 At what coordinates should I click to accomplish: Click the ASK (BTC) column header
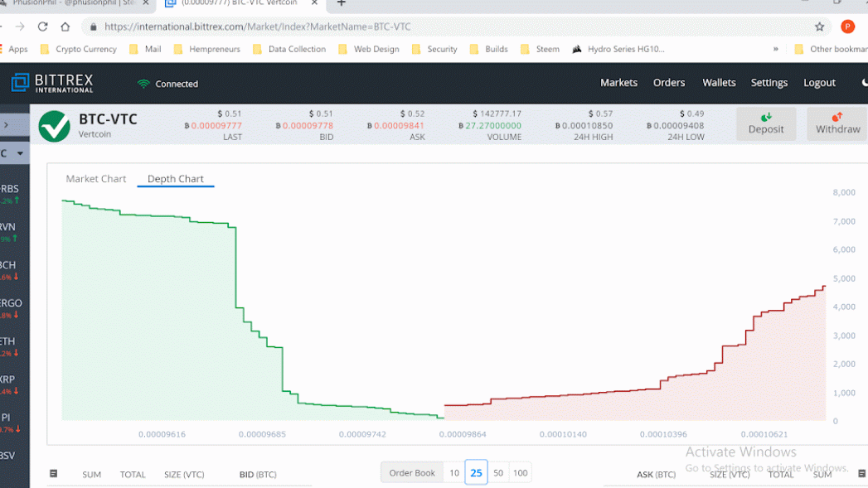656,475
